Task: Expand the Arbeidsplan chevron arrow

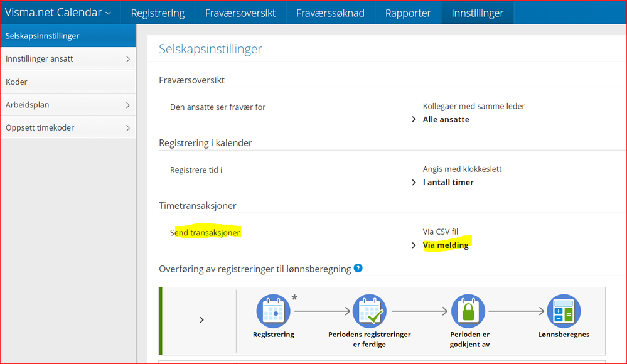Action: pyautogui.click(x=128, y=105)
